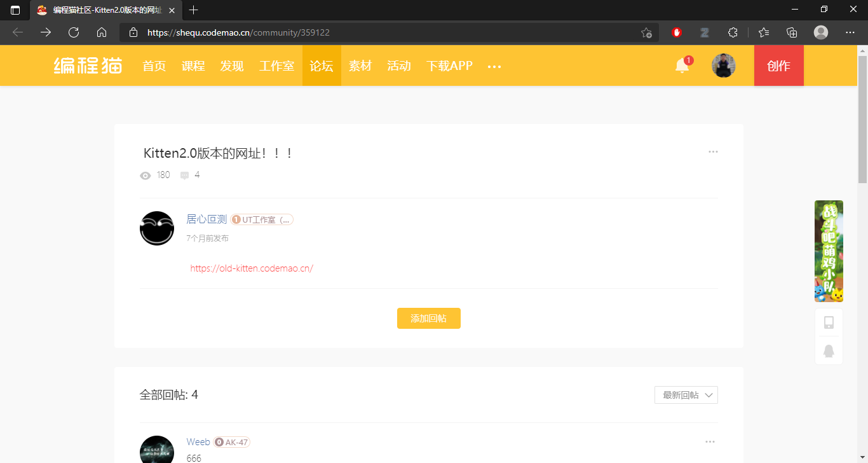
Task: Open the post options three-dot menu
Action: point(713,152)
